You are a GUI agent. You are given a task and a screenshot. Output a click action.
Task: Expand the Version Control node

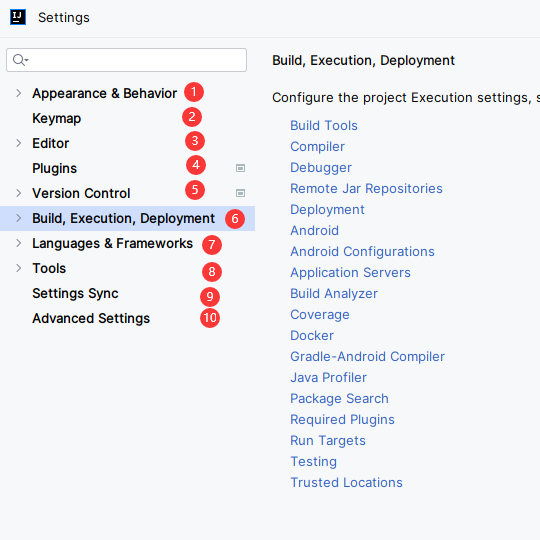tap(19, 193)
